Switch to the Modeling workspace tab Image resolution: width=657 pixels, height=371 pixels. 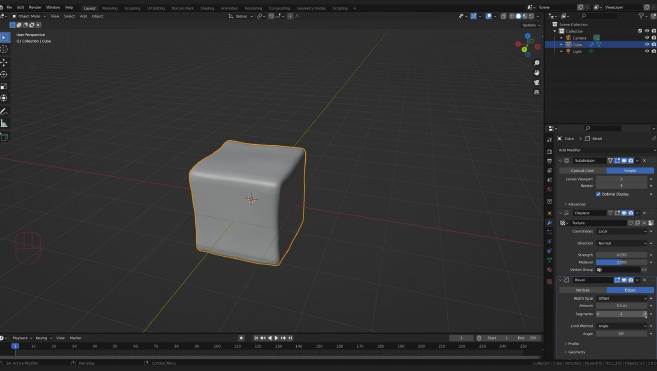[x=110, y=8]
